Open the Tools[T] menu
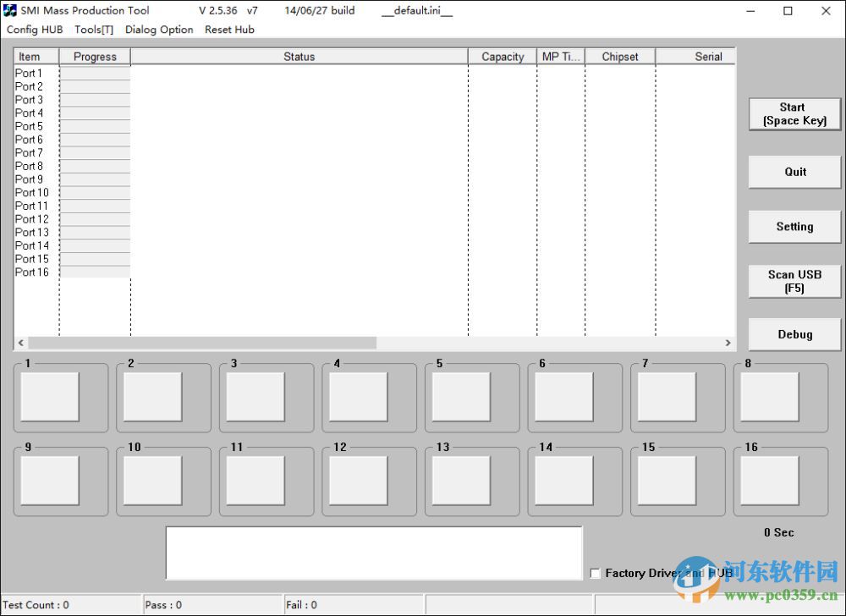The image size is (846, 616). point(94,30)
